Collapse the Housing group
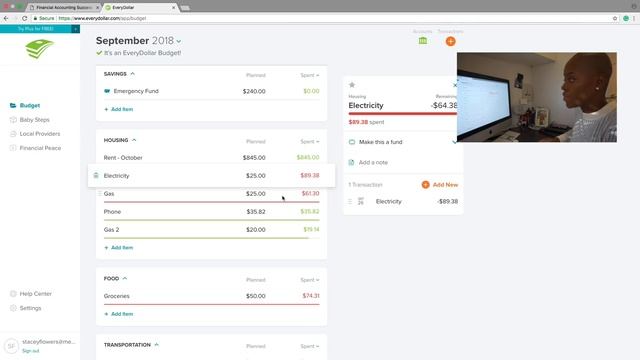Viewport: 640px width, 360px height. coord(134,140)
